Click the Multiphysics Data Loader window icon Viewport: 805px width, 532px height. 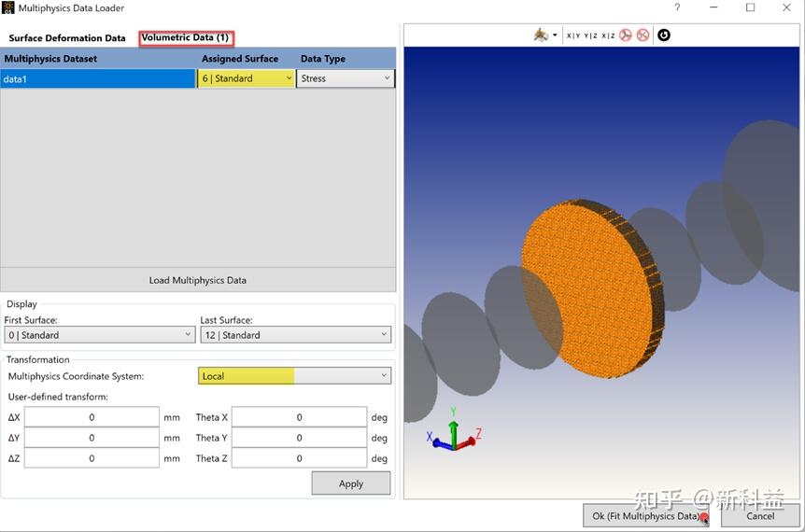(7, 7)
